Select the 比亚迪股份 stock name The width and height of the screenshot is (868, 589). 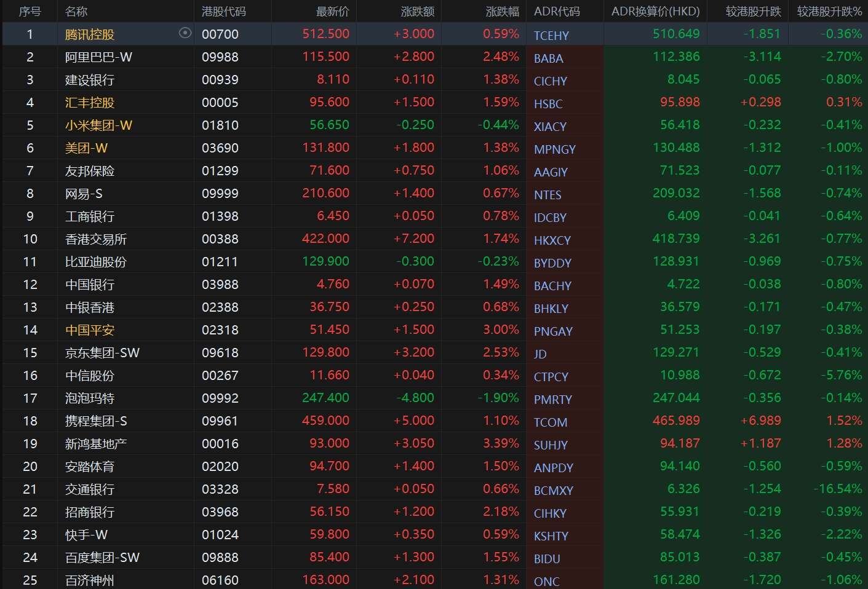pos(96,262)
